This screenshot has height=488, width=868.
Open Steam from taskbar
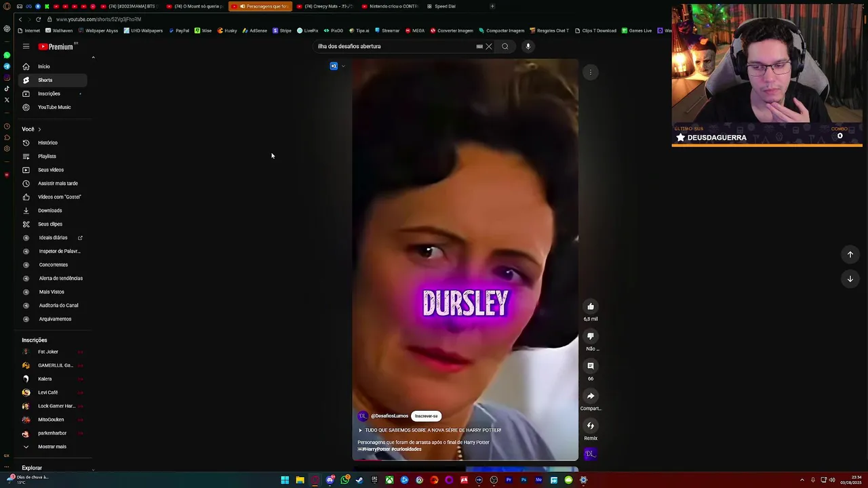point(359,480)
